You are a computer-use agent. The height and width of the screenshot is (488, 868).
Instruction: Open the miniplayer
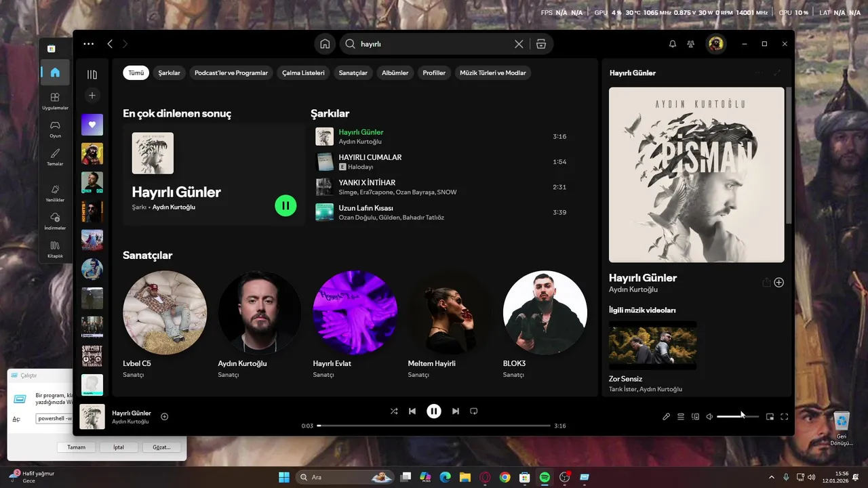770,417
